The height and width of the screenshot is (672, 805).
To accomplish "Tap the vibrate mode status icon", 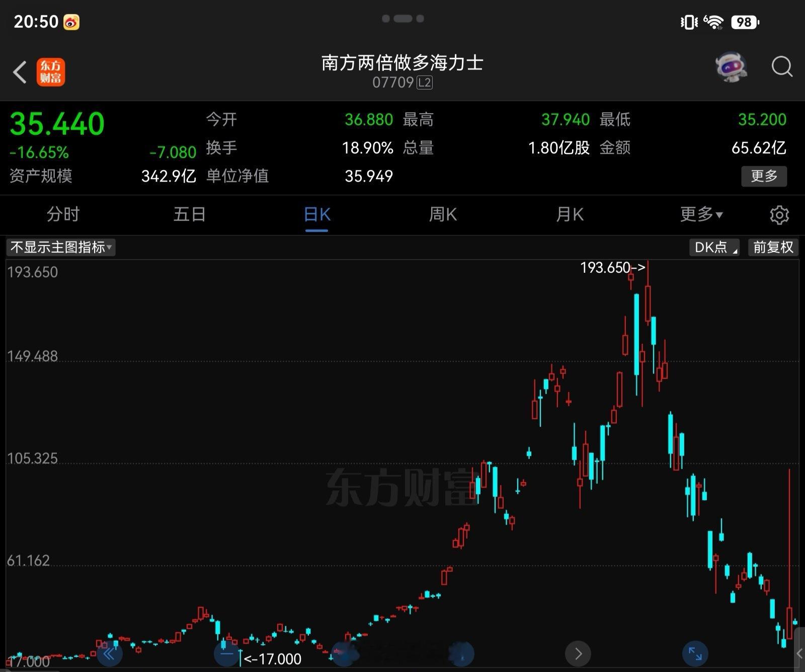I will [689, 22].
